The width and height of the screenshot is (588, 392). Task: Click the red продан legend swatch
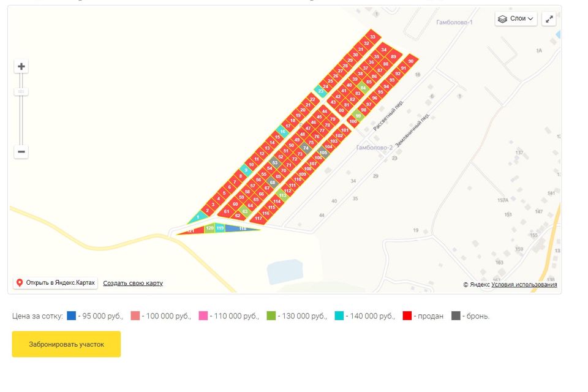coord(407,316)
